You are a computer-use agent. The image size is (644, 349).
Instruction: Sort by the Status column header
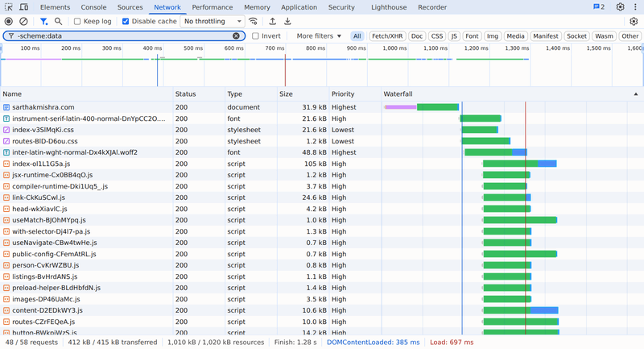coord(199,94)
